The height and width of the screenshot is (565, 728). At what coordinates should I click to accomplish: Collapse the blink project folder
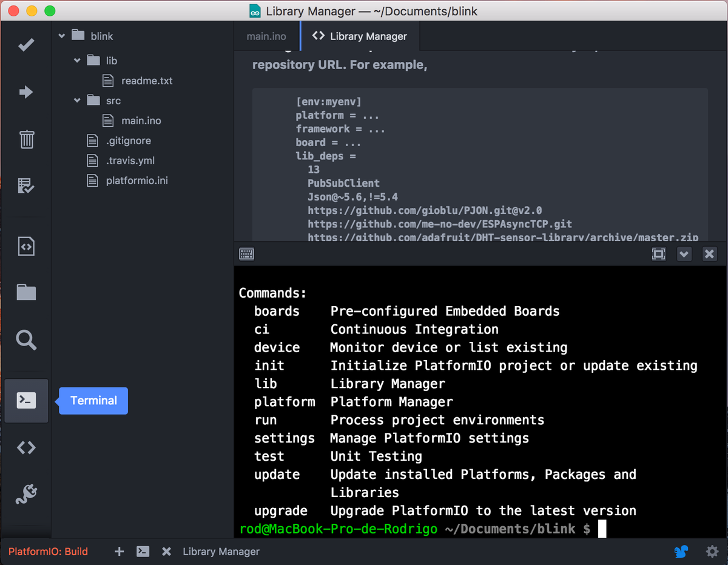pyautogui.click(x=62, y=36)
